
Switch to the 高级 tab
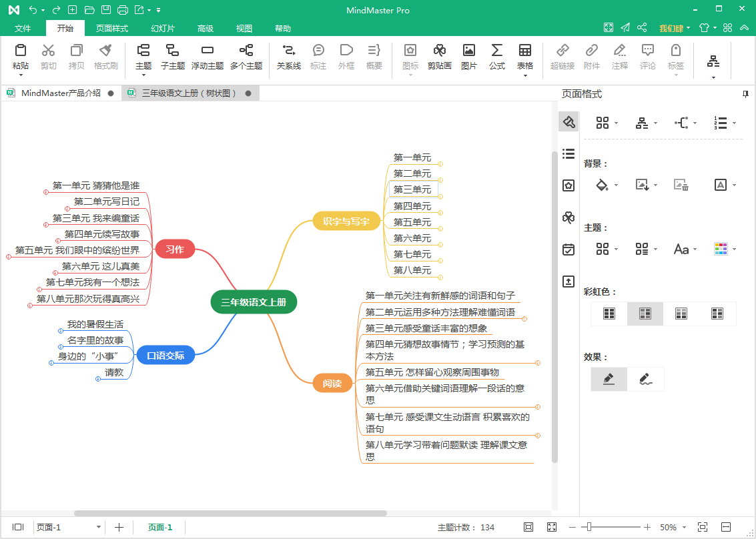tap(205, 29)
